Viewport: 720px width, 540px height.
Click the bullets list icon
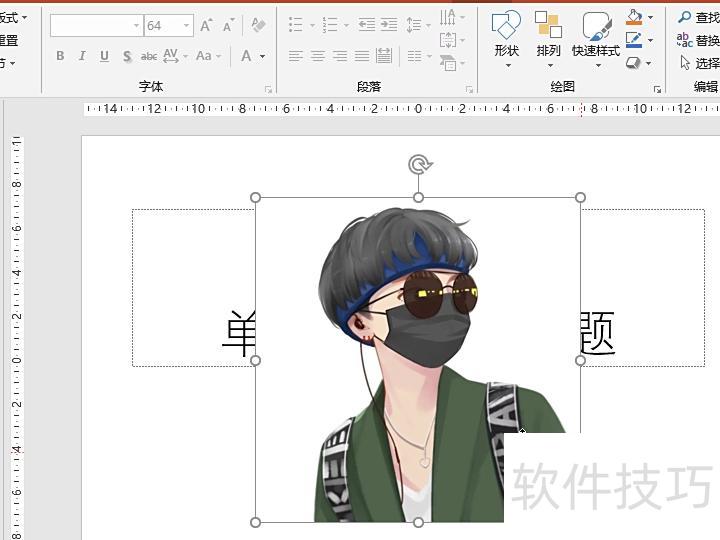pyautogui.click(x=296, y=25)
